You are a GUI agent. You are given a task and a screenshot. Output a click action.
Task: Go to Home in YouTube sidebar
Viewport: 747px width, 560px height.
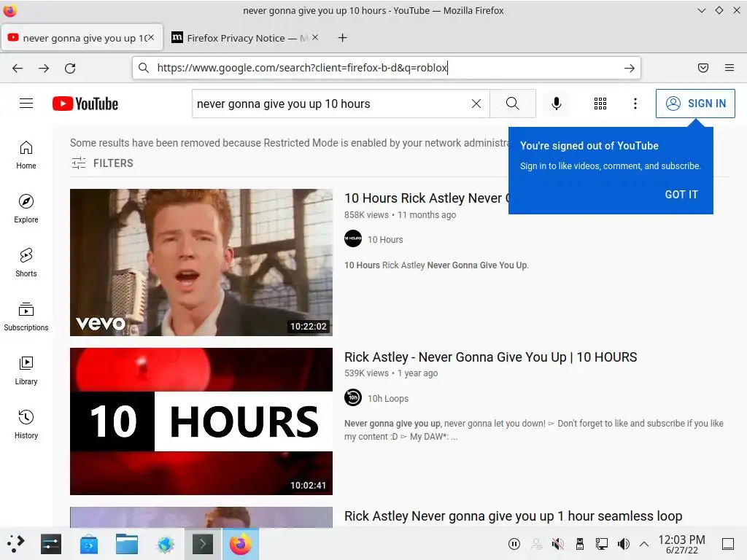[26, 155]
